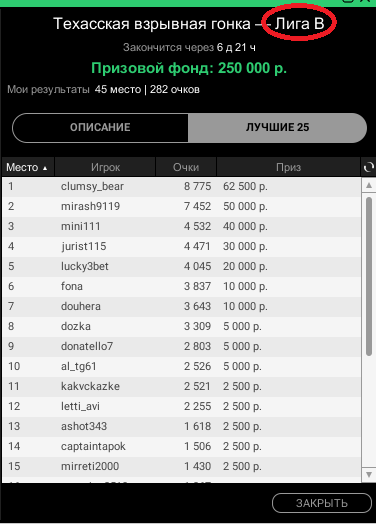This screenshot has height=524, width=376.
Task: Select the lucky3bet row
Action: coord(181,267)
